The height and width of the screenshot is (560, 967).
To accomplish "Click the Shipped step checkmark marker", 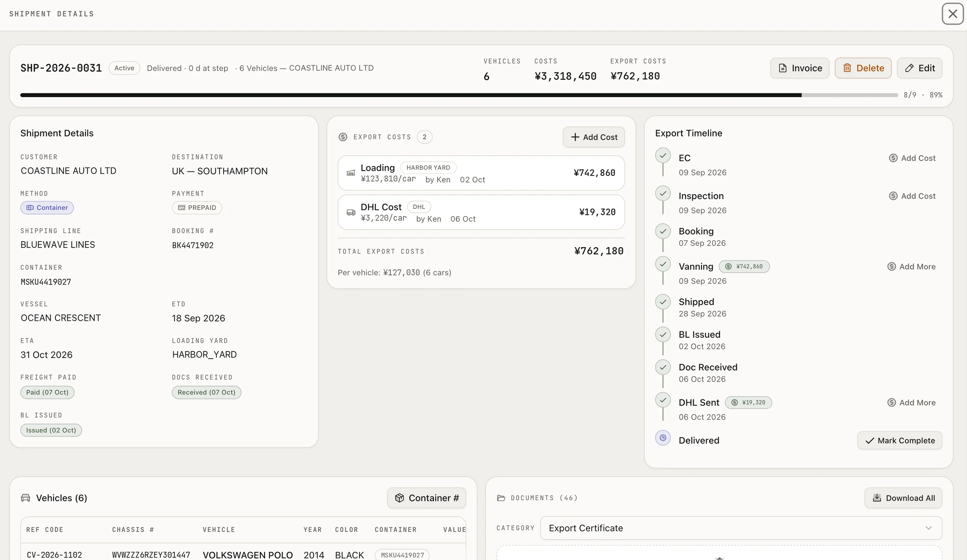I will click(x=663, y=302).
